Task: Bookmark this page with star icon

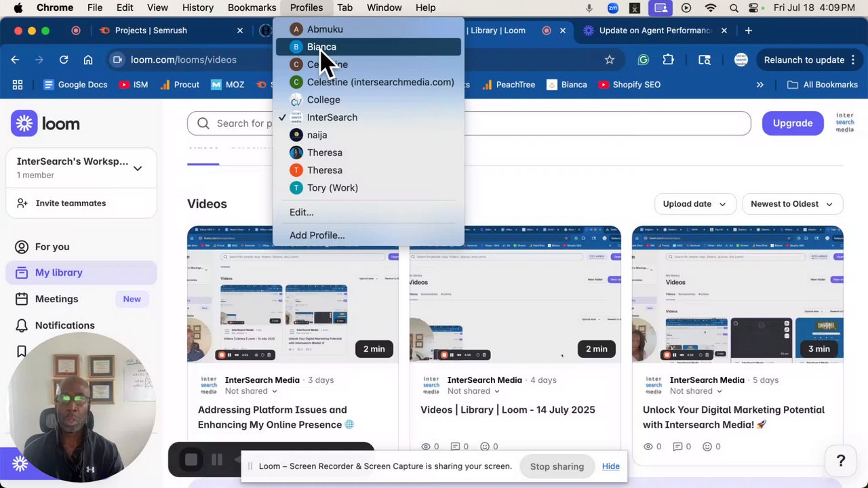Action: point(610,60)
